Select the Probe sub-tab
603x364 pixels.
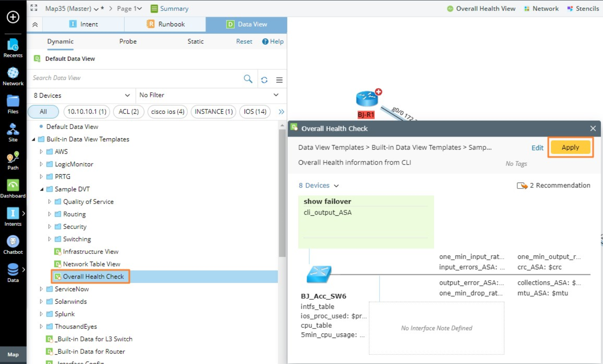point(128,41)
